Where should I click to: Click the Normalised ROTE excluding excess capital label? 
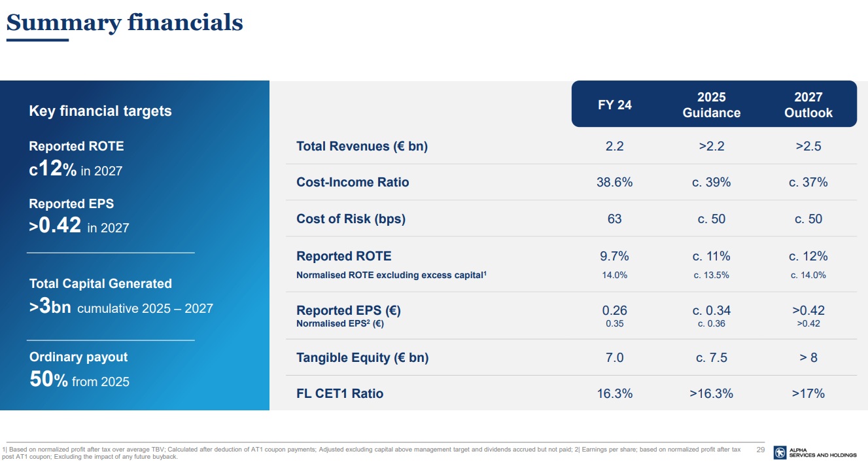pyautogui.click(x=391, y=276)
